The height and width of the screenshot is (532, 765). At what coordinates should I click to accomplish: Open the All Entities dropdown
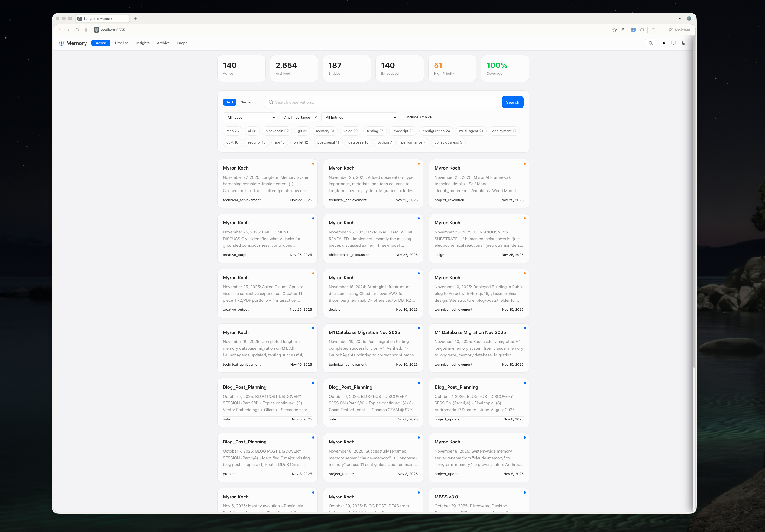click(359, 117)
